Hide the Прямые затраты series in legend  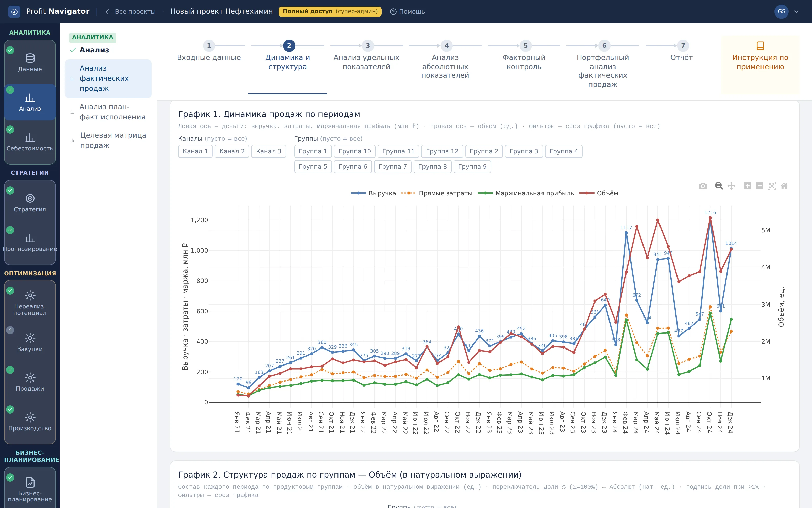point(437,193)
